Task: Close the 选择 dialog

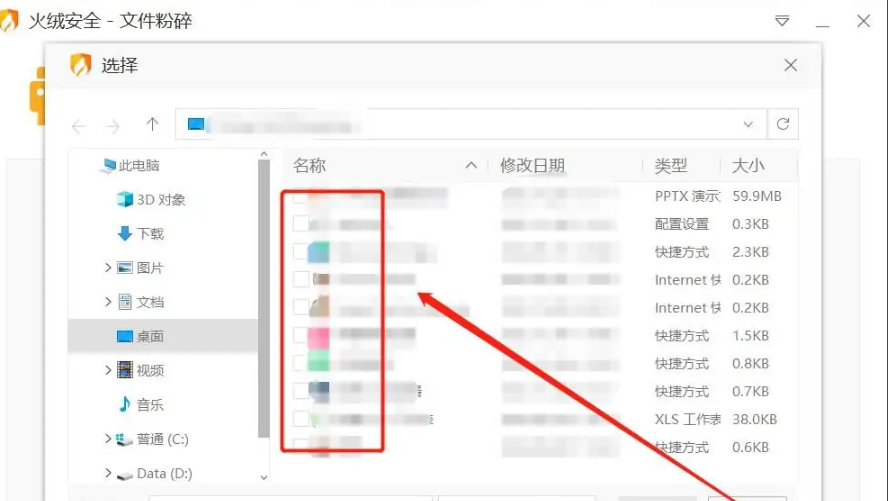Action: [791, 65]
